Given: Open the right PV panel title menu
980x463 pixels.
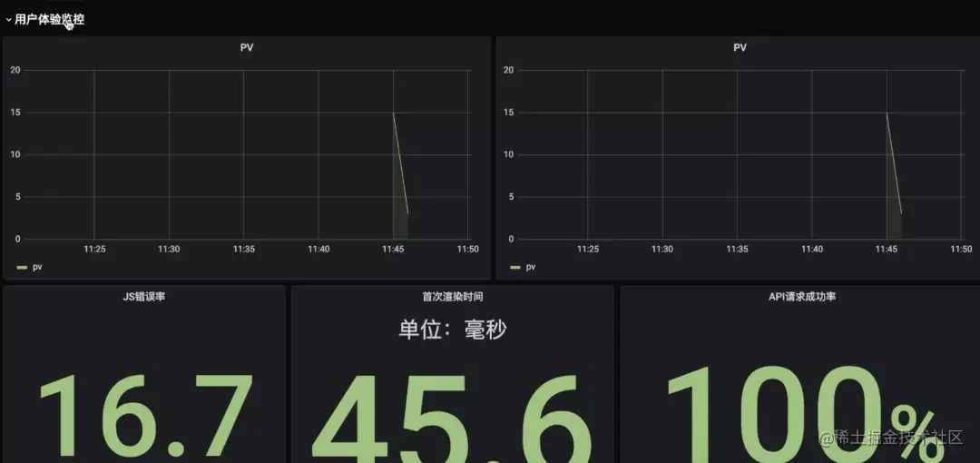Looking at the screenshot, I should click(740, 47).
